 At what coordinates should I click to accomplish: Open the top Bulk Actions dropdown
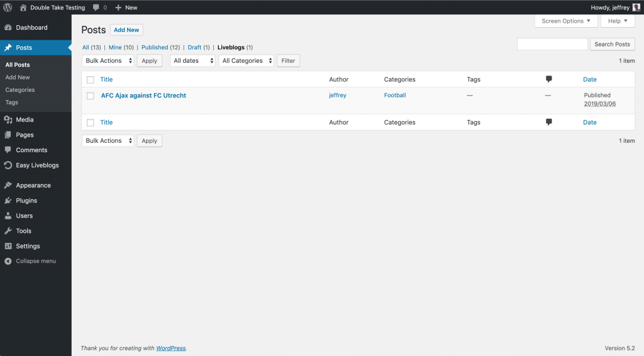tap(108, 61)
